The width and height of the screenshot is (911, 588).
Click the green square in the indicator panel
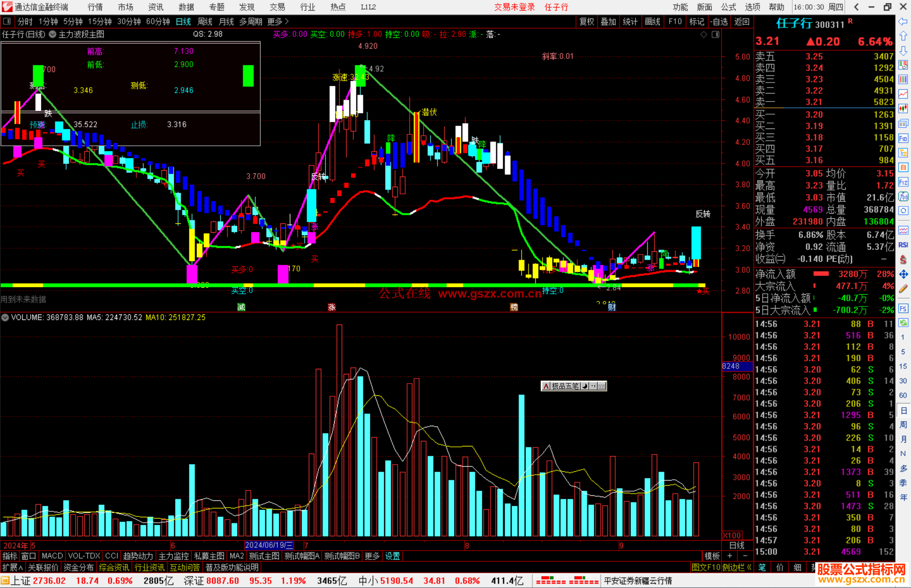click(x=248, y=76)
